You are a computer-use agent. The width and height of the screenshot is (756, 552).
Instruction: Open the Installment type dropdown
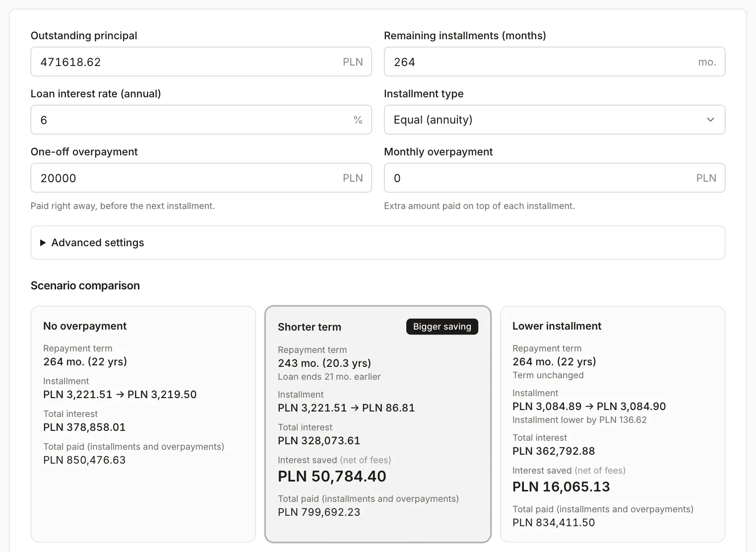click(554, 120)
